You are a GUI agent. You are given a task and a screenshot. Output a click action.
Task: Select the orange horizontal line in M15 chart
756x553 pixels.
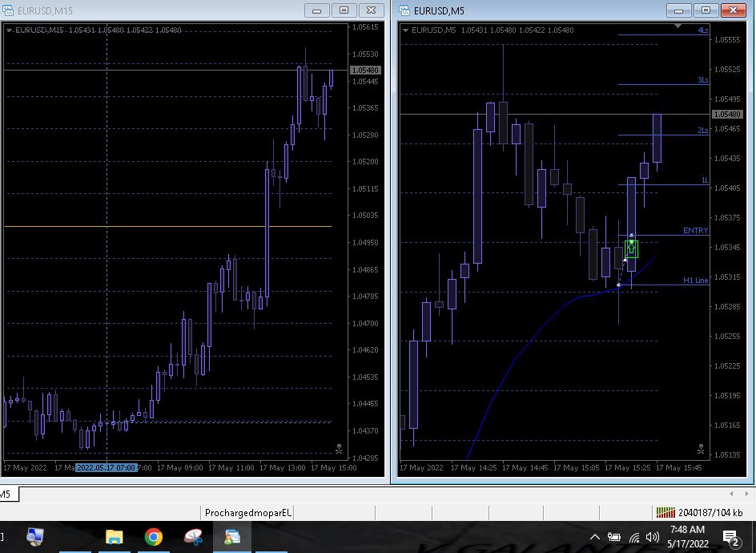point(168,226)
